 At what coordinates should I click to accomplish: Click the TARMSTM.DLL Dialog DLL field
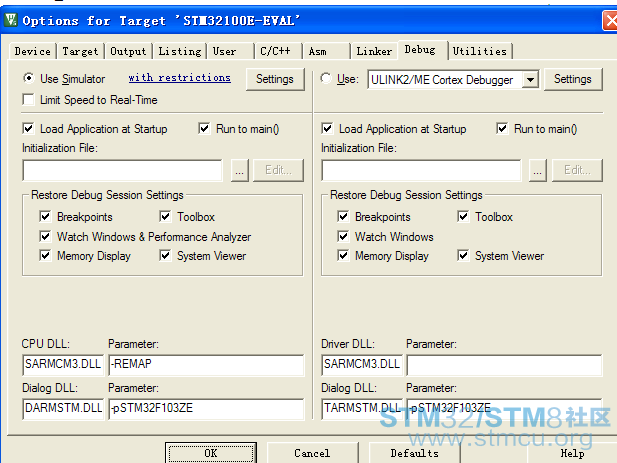[362, 409]
